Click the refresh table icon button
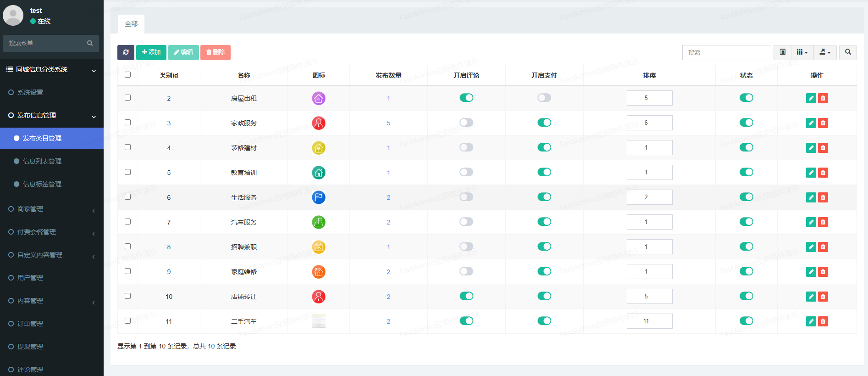Viewport: 868px width, 376px height. [x=126, y=52]
